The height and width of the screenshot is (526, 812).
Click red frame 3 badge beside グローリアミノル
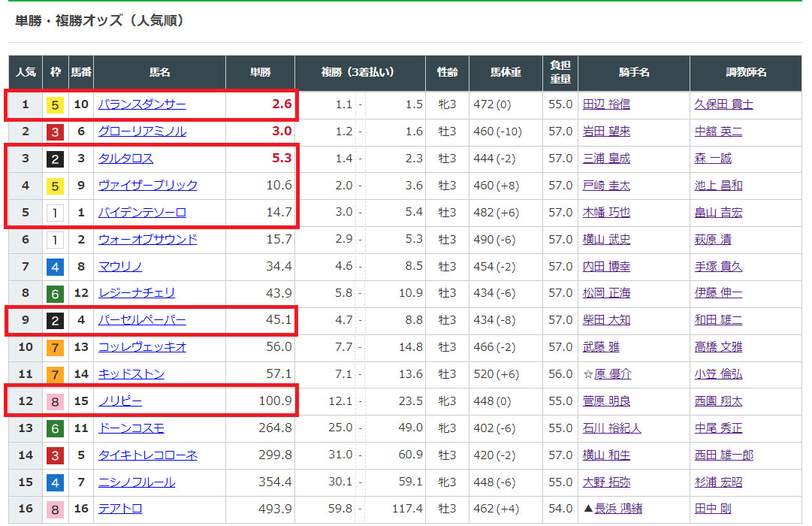tap(56, 131)
